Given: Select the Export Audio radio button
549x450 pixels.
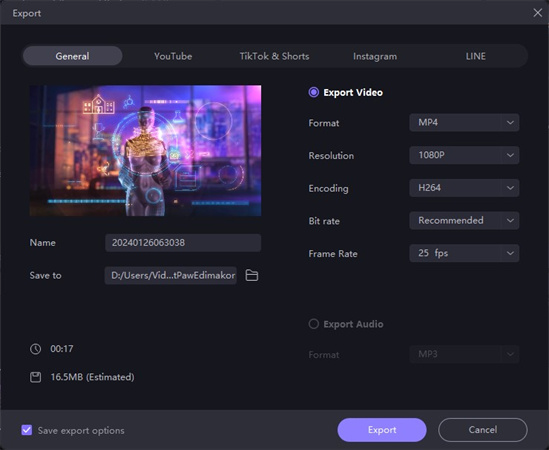Looking at the screenshot, I should coord(313,324).
